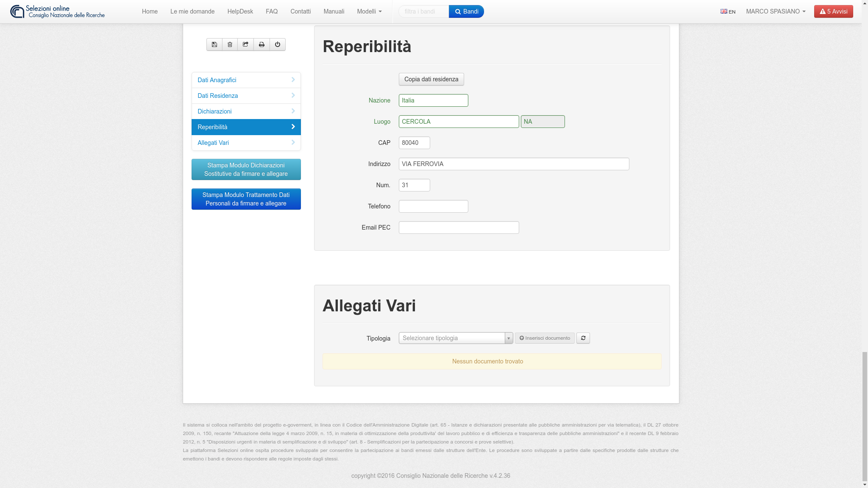Click the save (floppy disk) icon
Viewport: 868px width, 488px height.
pyautogui.click(x=214, y=44)
